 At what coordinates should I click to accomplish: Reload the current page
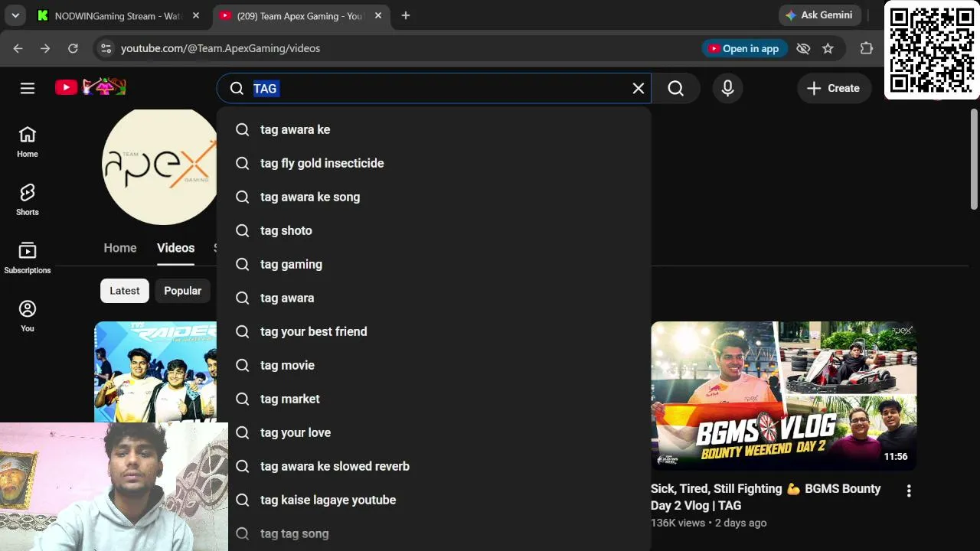coord(73,48)
